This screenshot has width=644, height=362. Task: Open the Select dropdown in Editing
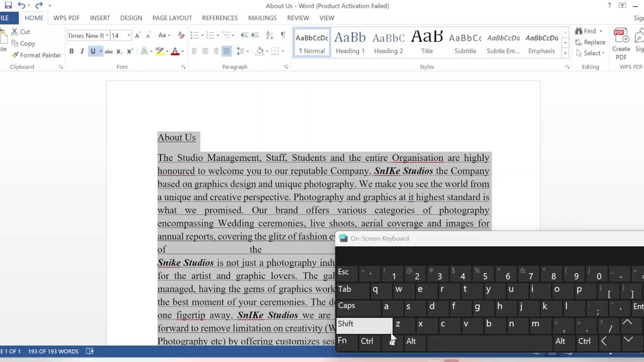(592, 53)
